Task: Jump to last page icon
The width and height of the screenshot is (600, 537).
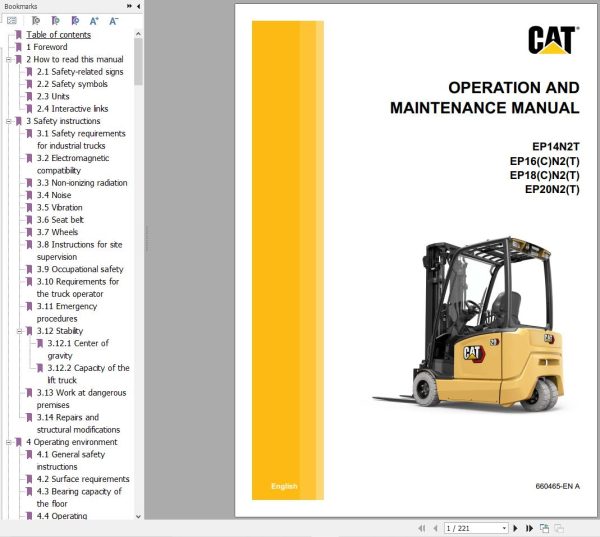Action: pyautogui.click(x=529, y=528)
